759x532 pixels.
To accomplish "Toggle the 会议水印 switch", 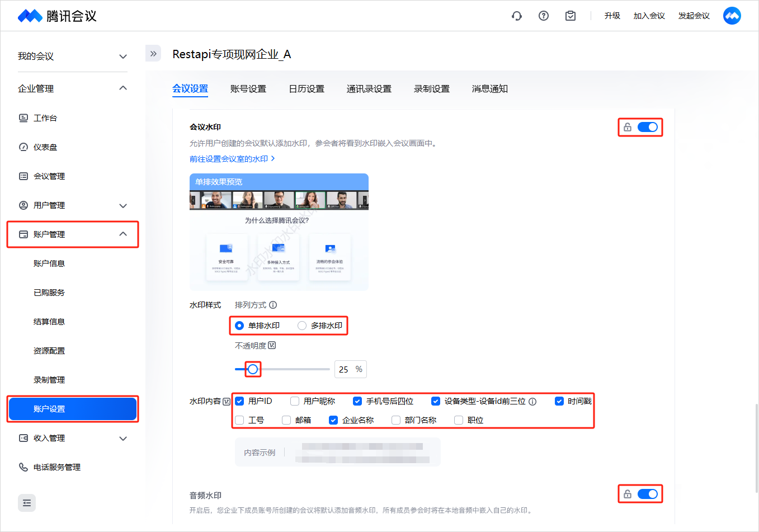I will (x=648, y=127).
